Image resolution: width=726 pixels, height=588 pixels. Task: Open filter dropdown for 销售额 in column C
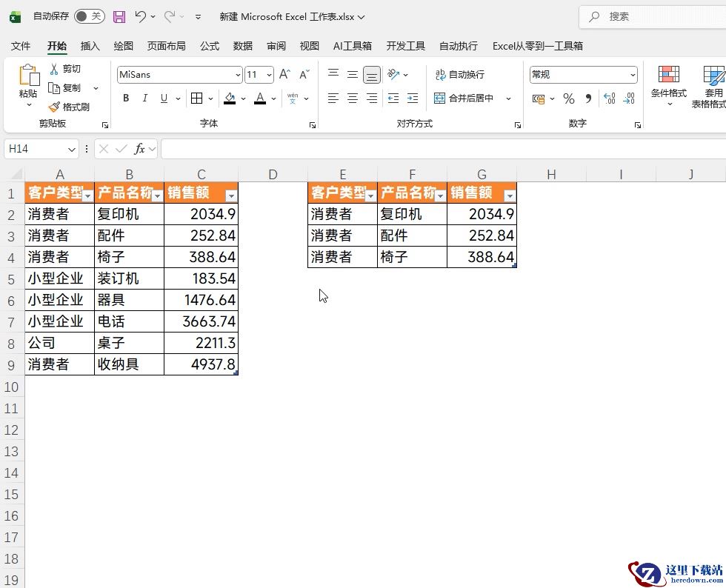click(x=231, y=196)
